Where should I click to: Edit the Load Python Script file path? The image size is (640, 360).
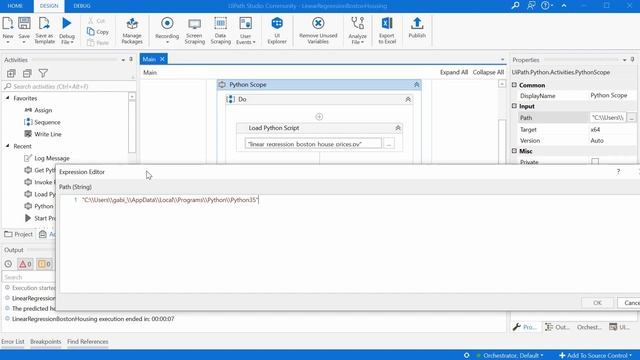tap(313, 144)
